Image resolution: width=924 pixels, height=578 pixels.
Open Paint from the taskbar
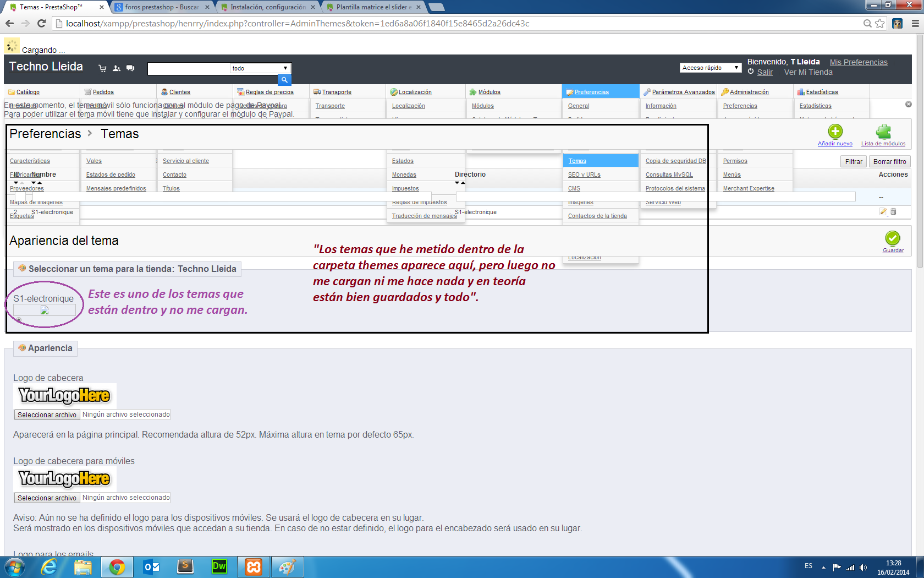pyautogui.click(x=287, y=566)
